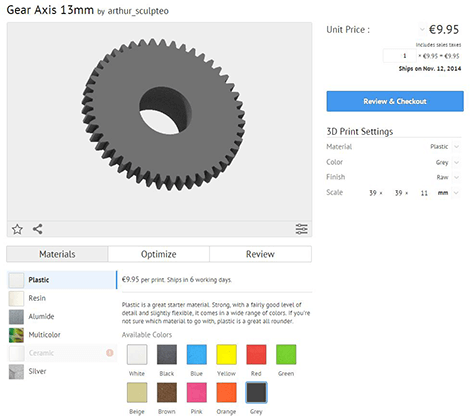Screen dimensions: 470x419
Task: Open the Finish dropdown showing Raw
Action: (456, 177)
